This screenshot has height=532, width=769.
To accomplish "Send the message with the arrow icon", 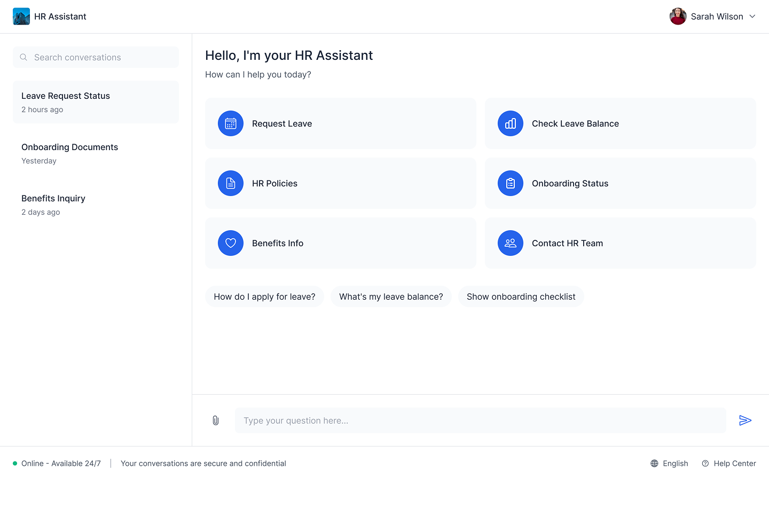I will click(x=745, y=420).
